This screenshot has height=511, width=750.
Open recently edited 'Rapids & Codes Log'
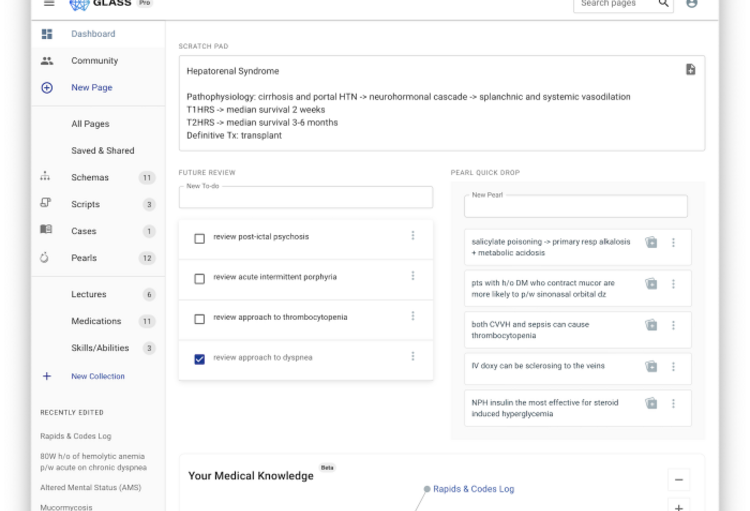pos(76,436)
